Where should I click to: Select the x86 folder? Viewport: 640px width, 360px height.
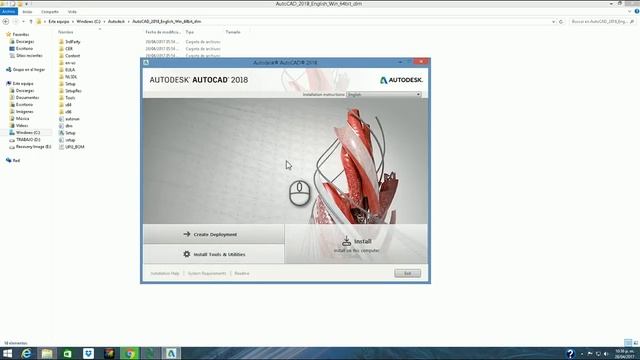tap(68, 112)
